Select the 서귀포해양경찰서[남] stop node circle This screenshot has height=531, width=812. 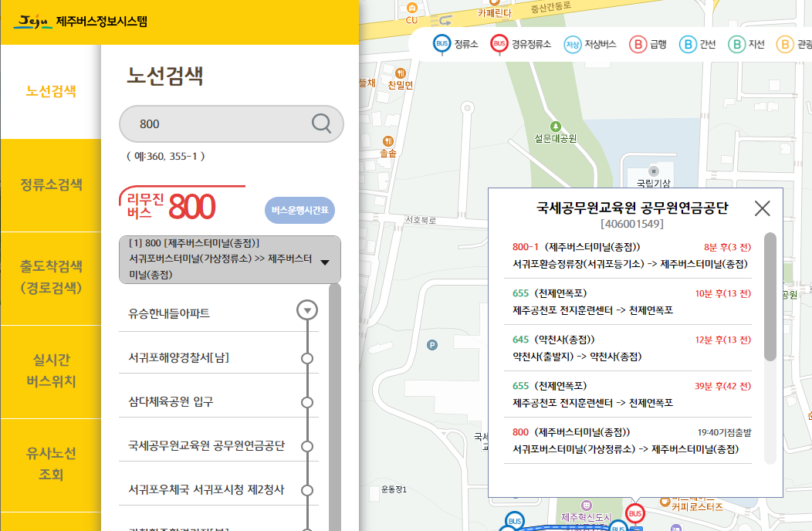[307, 358]
